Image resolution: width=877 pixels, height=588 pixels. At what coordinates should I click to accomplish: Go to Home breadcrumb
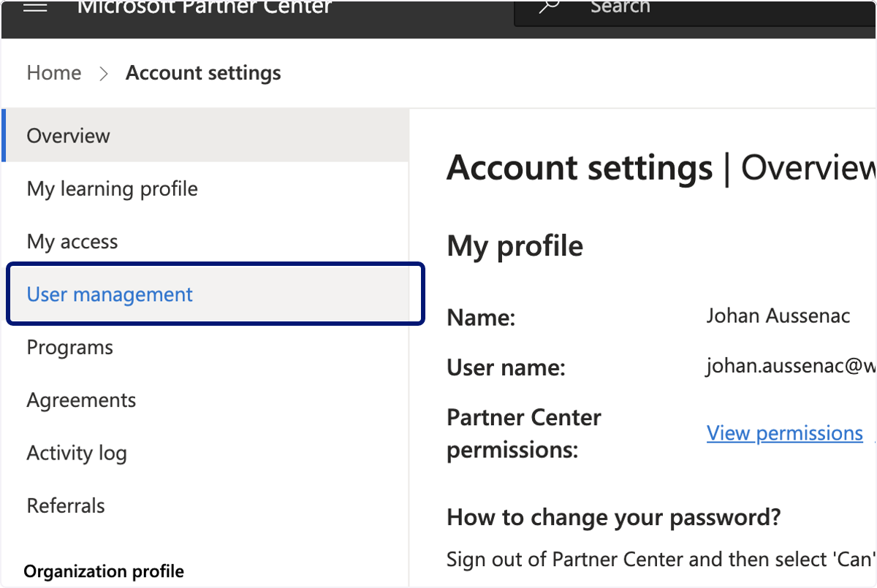coord(54,73)
